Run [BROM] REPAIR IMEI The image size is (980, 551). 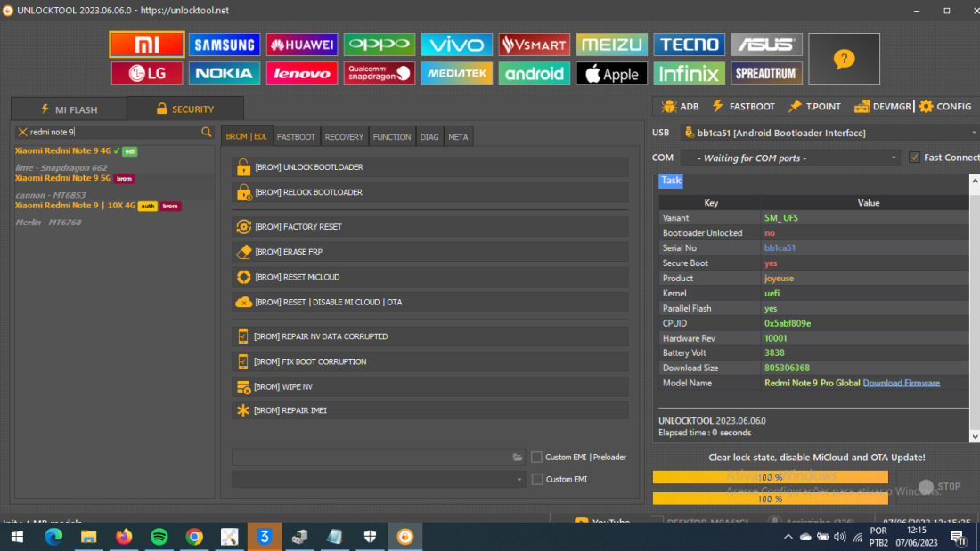(430, 410)
